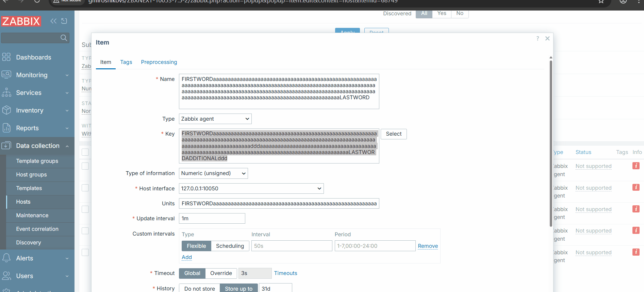Switch Timeout to Override
The height and width of the screenshot is (292, 644).
[x=221, y=273]
